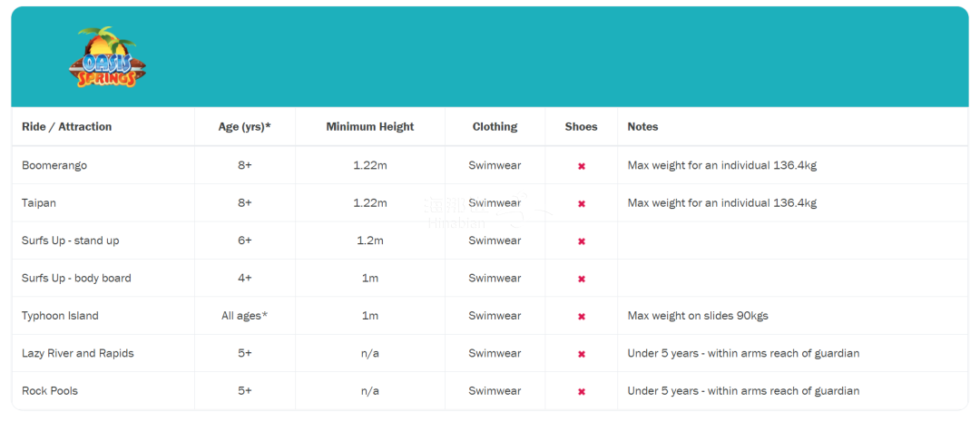This screenshot has width=980, height=422.
Task: Click the red X in Boomerango row
Action: tap(582, 166)
